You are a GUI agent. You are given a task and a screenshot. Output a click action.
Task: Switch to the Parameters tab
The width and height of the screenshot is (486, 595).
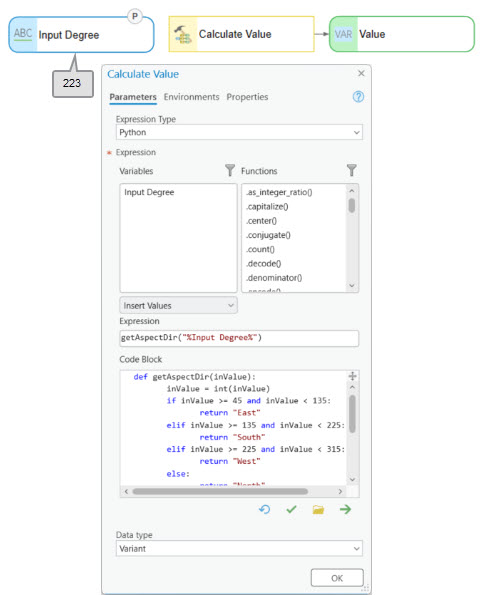133,97
